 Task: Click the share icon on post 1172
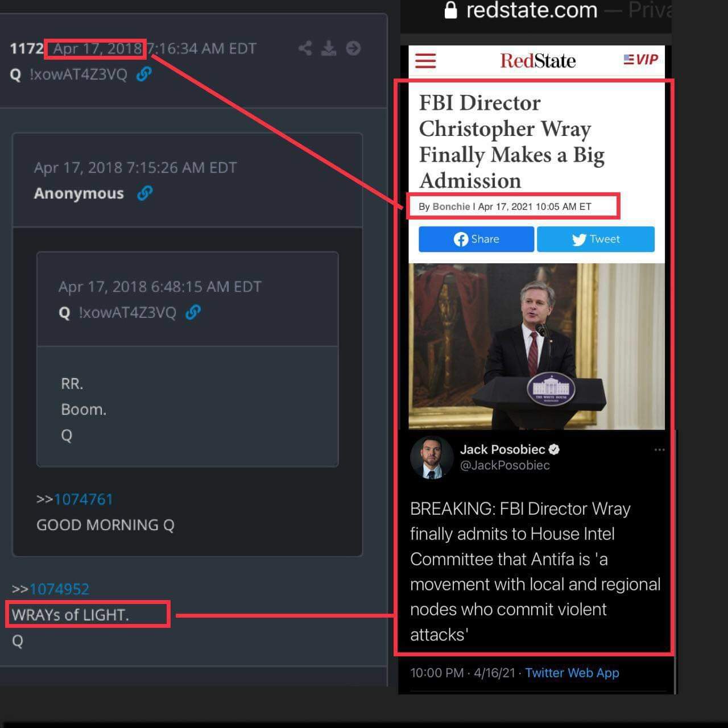[x=305, y=48]
